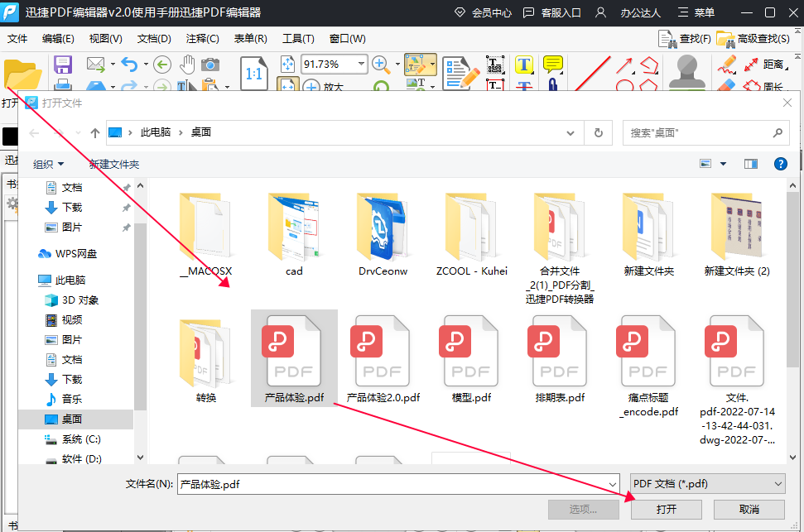This screenshot has width=804, height=532.
Task: Open the 文件 (File) menu
Action: coord(17,39)
